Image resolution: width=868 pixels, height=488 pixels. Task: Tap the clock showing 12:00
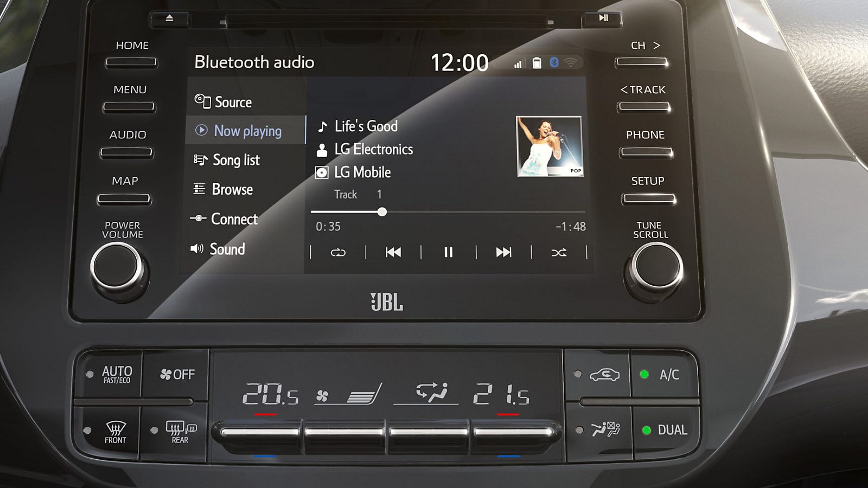click(459, 63)
